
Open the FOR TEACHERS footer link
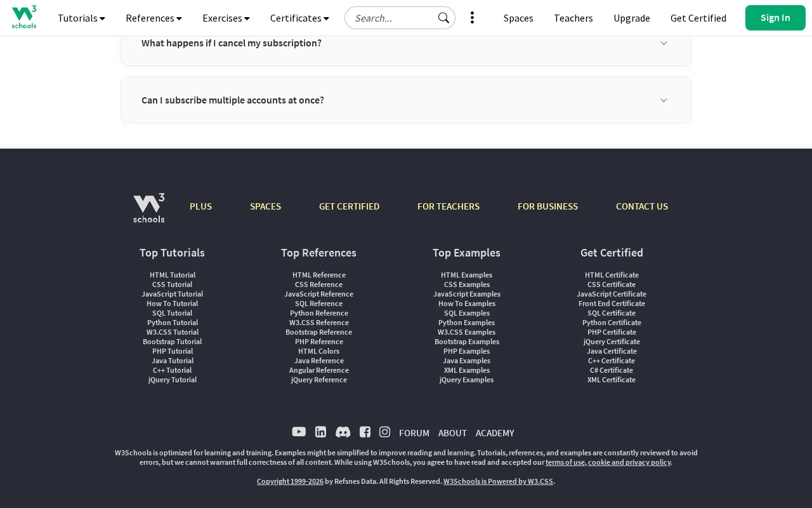(449, 206)
